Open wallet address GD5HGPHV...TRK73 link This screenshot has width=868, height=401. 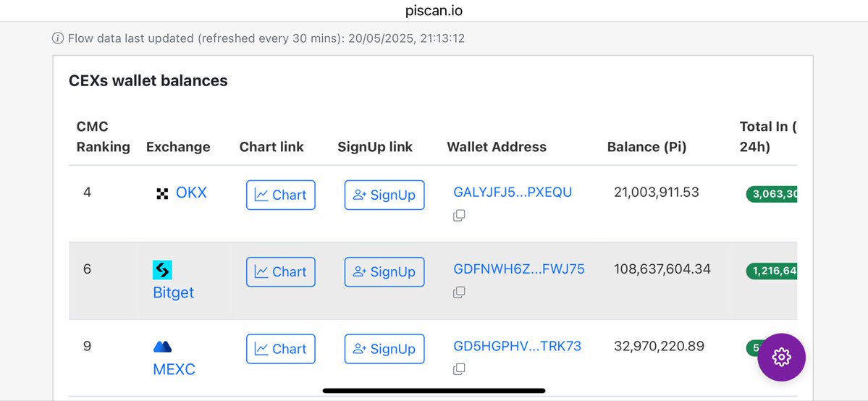517,345
